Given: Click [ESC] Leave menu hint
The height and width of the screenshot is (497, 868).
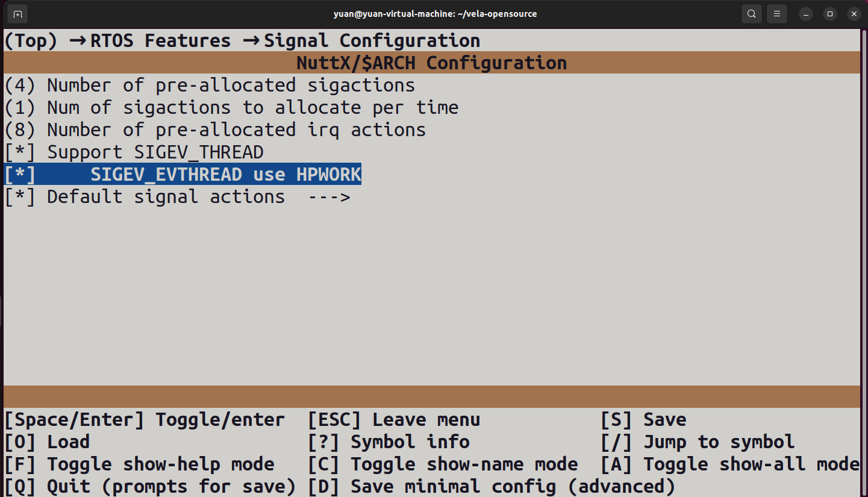Looking at the screenshot, I should coord(394,419).
